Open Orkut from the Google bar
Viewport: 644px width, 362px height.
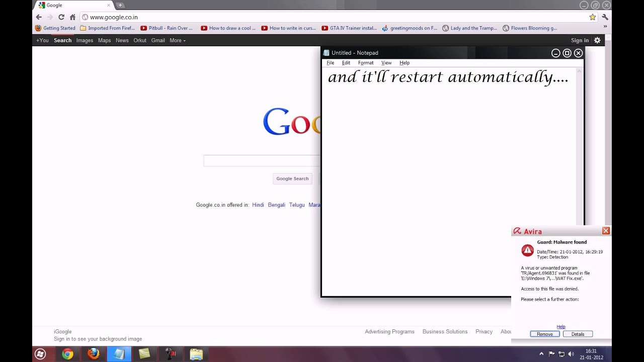point(140,40)
